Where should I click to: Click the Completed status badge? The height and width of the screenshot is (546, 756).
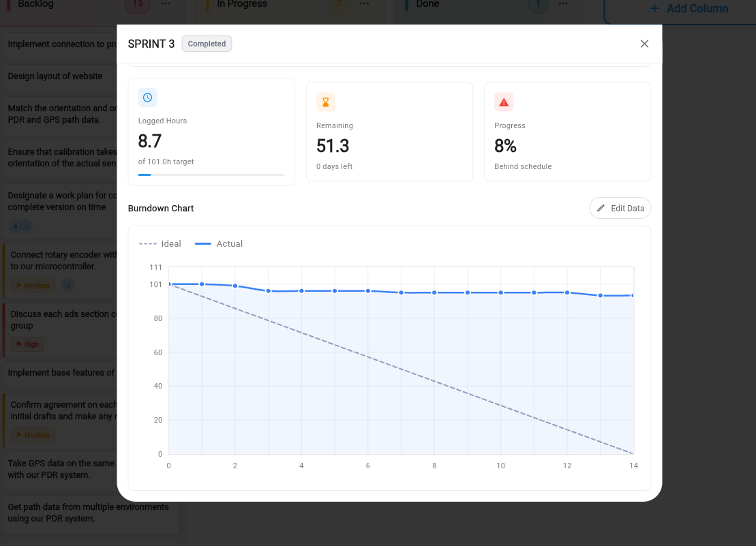pos(206,44)
